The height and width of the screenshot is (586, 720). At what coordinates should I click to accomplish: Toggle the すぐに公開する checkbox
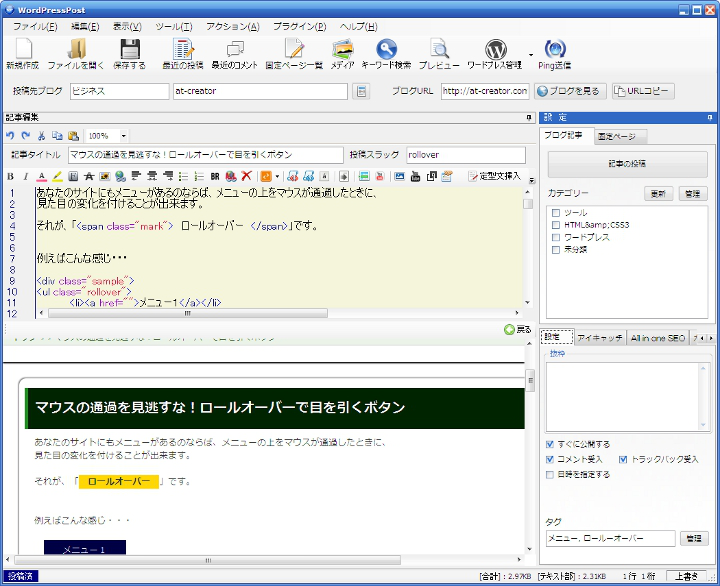tap(550, 444)
